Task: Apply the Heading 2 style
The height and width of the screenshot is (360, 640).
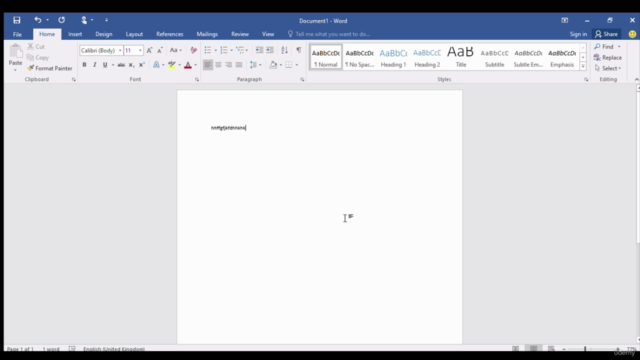Action: 427,58
